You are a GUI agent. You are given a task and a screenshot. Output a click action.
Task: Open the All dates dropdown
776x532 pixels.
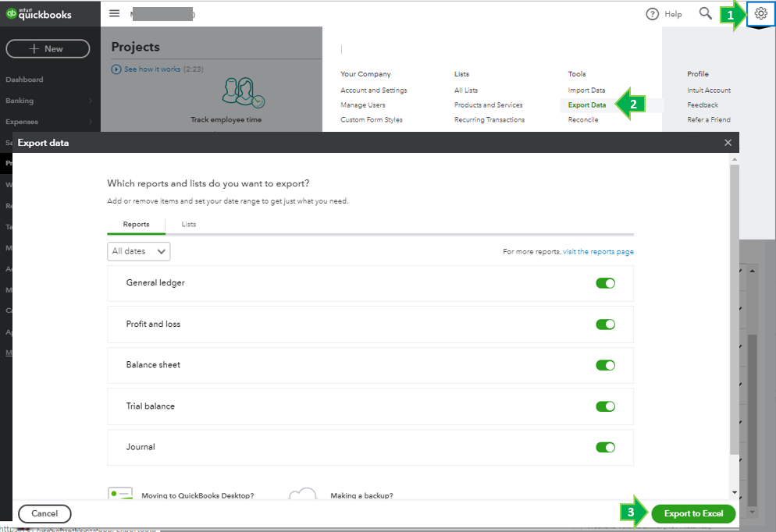[x=139, y=251]
